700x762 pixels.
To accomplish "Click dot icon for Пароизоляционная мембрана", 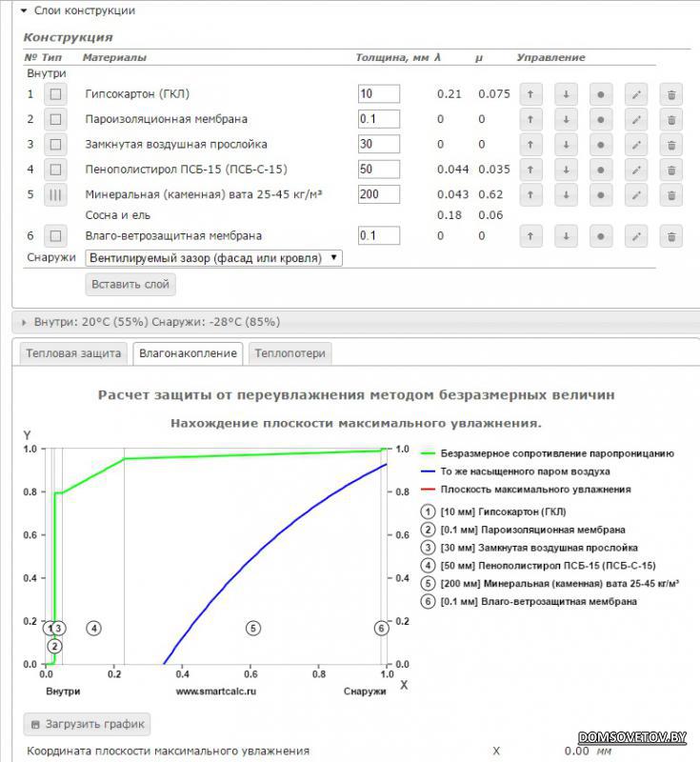I will pos(601,120).
